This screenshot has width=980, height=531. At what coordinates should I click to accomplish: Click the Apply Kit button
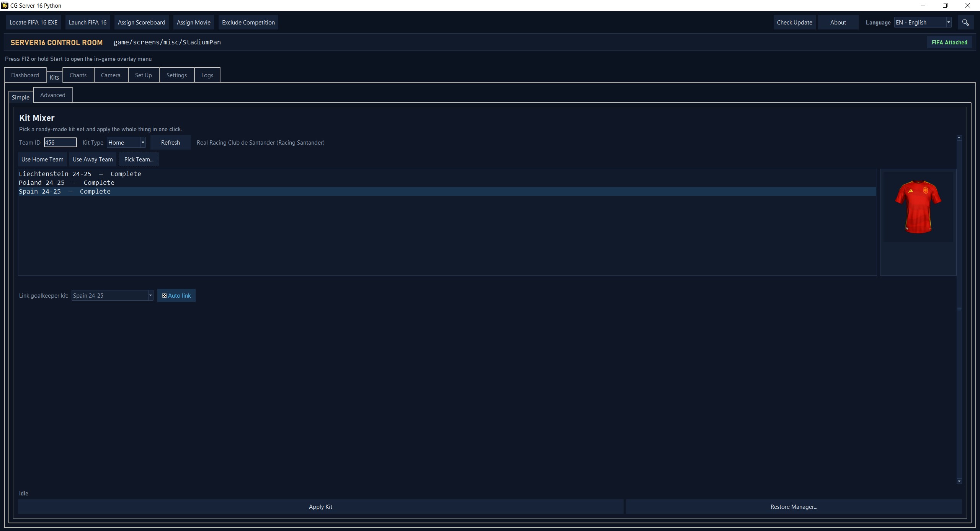click(320, 507)
